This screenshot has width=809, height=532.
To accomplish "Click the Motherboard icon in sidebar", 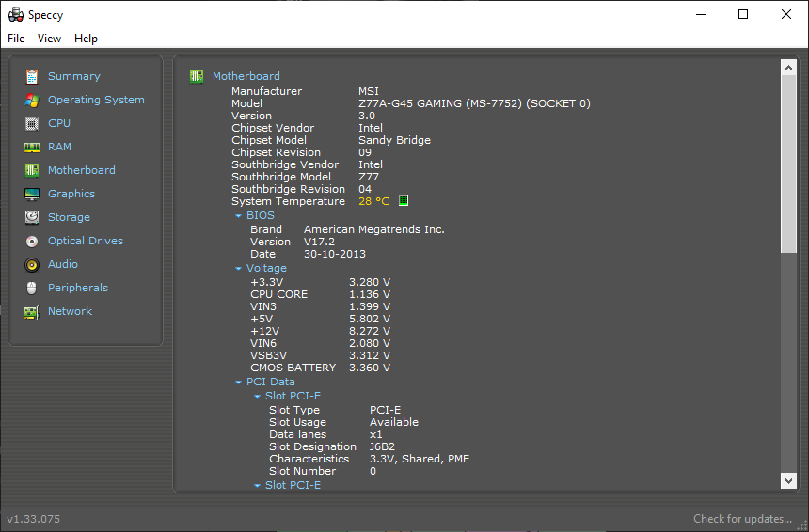I will tap(32, 171).
